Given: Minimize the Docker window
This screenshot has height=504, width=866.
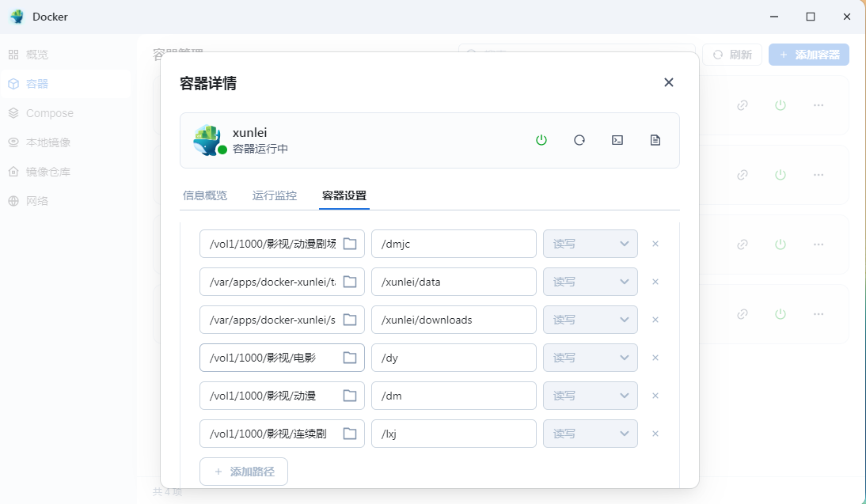Looking at the screenshot, I should 774,17.
